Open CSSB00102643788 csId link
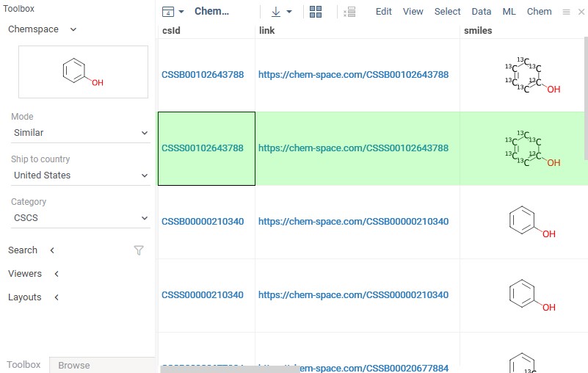Screen dimensions: 588x373 [x=203, y=75]
